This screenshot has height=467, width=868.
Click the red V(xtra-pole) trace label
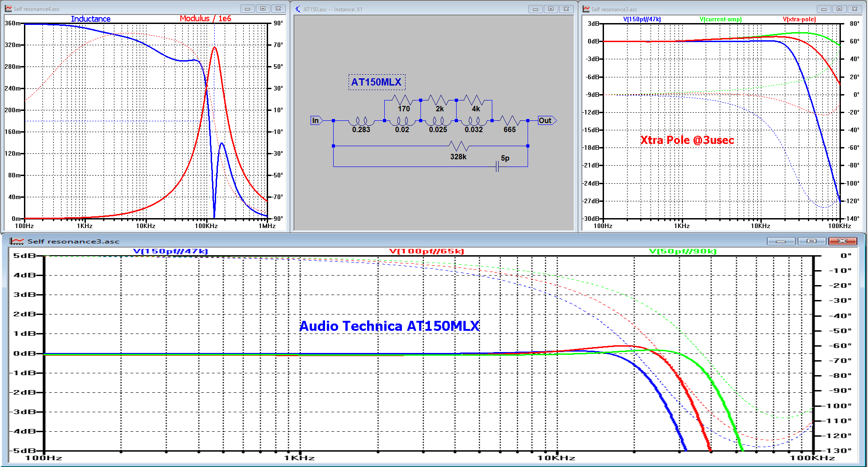click(799, 19)
